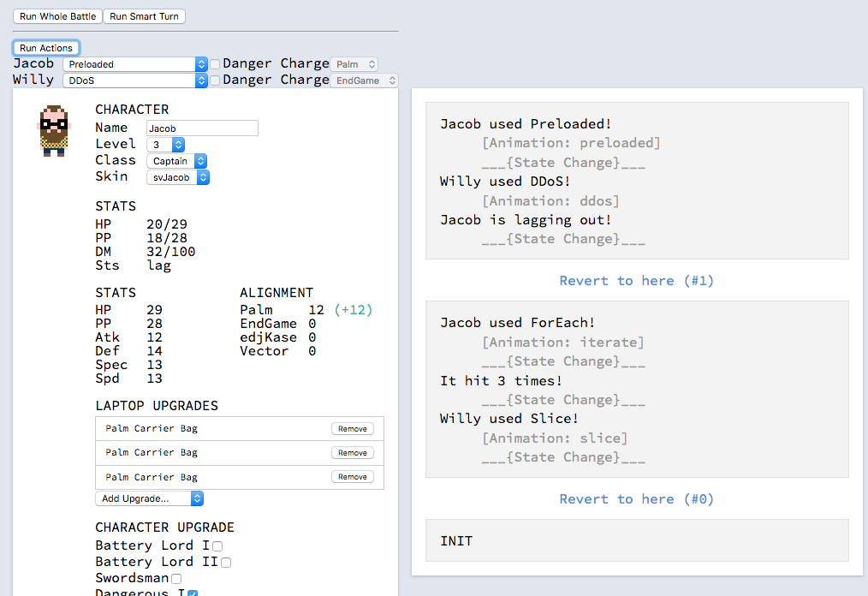The width and height of the screenshot is (868, 596).
Task: Open the Class dropdown set to Captain
Action: [x=176, y=161]
